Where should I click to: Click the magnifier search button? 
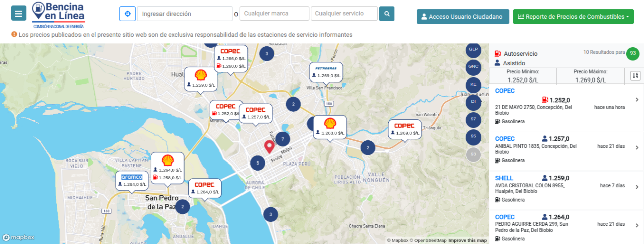click(387, 14)
